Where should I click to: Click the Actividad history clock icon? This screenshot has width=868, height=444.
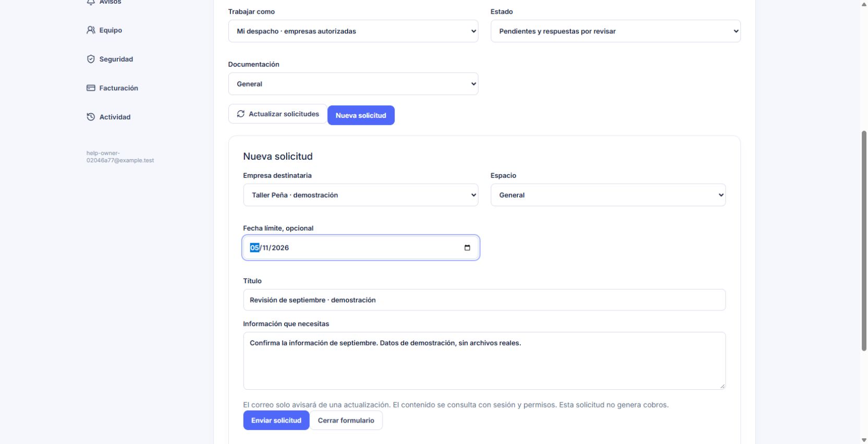pos(91,117)
